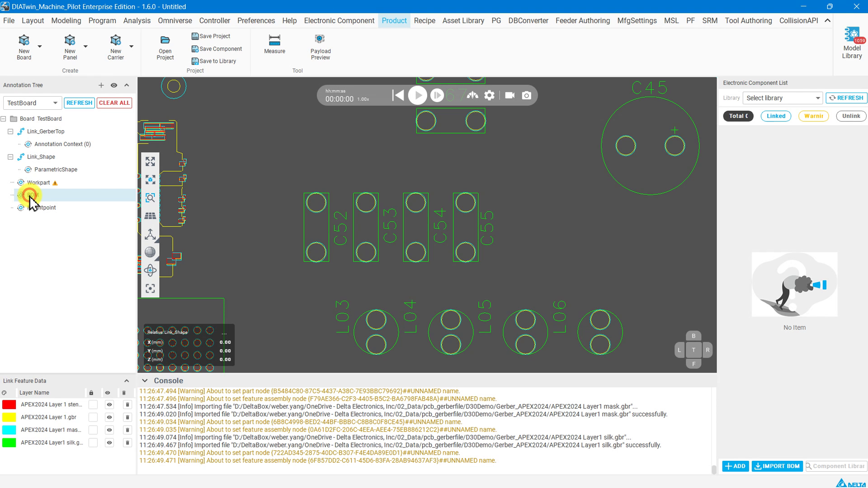Viewport: 868px width, 488px height.
Task: Change the red stencil layer color swatch
Action: pos(9,404)
